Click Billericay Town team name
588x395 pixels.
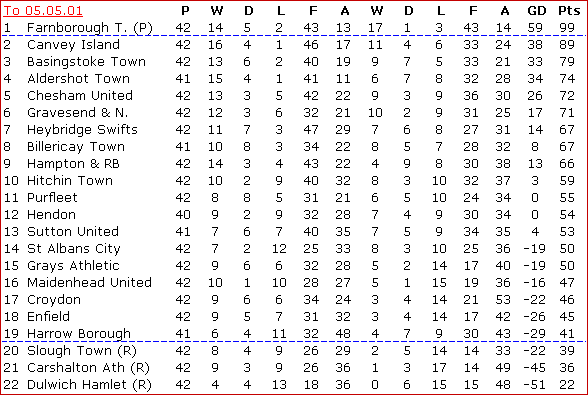tap(76, 146)
